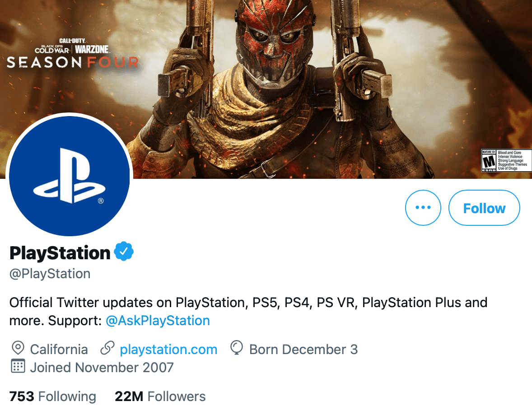Click the Follow button
The width and height of the screenshot is (532, 411).
[x=484, y=208]
